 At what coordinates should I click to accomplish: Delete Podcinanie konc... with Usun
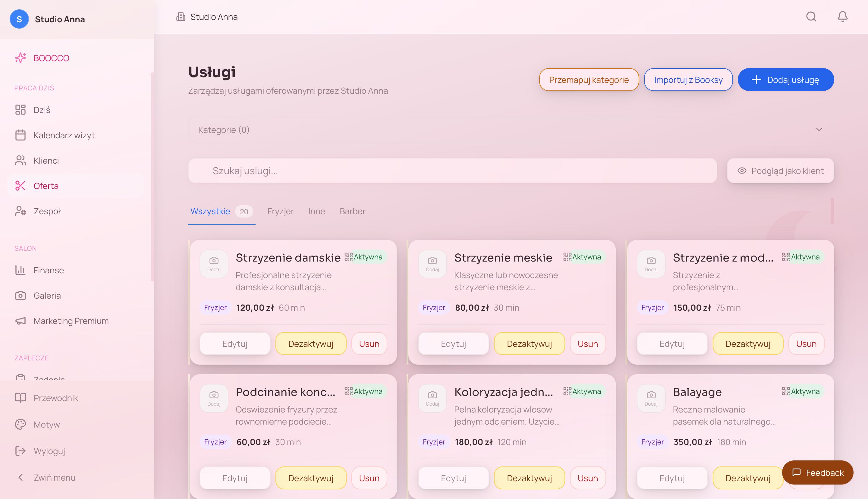tap(369, 478)
